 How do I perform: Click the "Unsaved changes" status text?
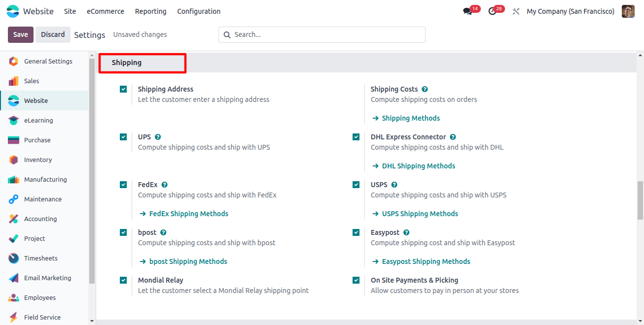140,34
